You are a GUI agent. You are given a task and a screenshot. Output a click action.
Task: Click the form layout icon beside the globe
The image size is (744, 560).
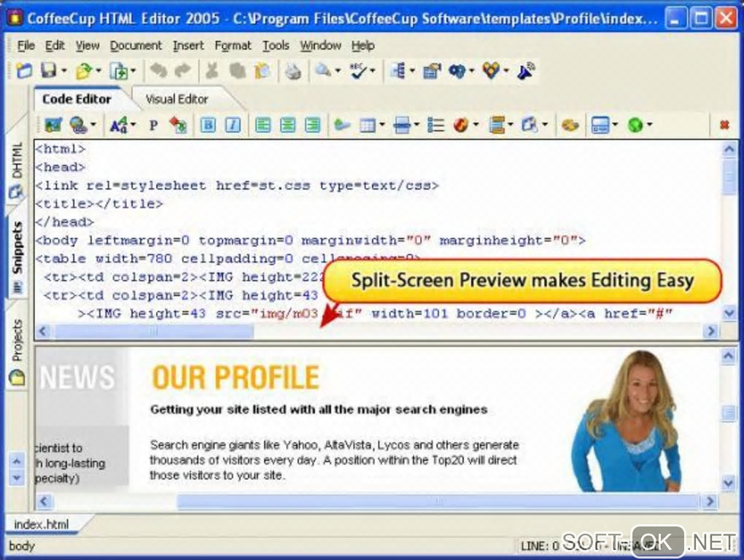pos(600,125)
